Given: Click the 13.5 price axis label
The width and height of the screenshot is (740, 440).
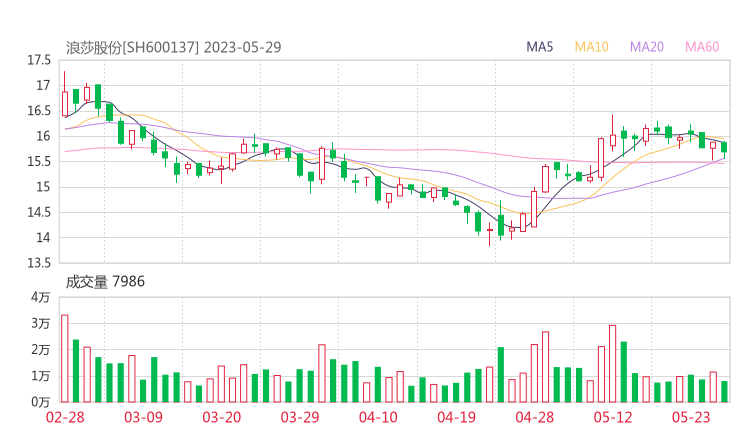Looking at the screenshot, I should point(39,263).
